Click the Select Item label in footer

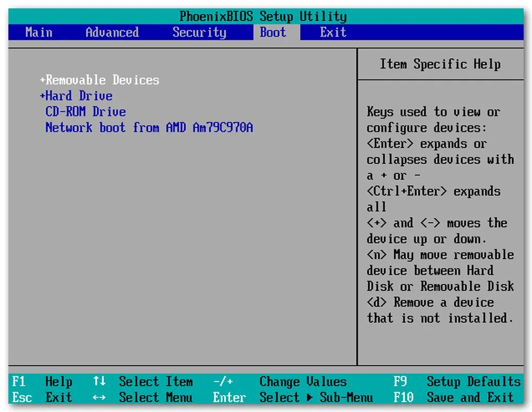point(156,382)
